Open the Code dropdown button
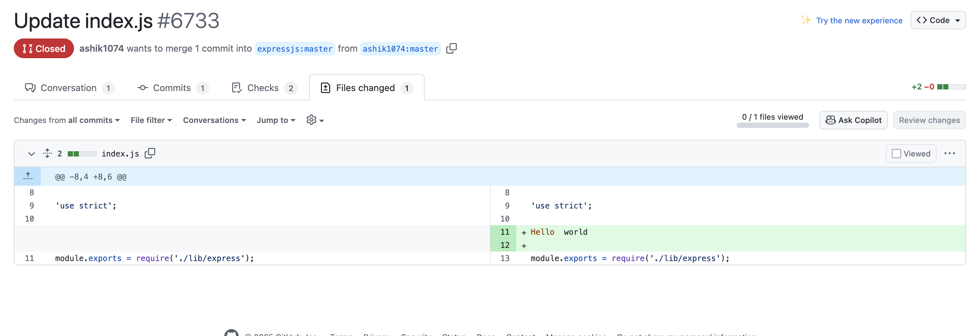 click(938, 20)
